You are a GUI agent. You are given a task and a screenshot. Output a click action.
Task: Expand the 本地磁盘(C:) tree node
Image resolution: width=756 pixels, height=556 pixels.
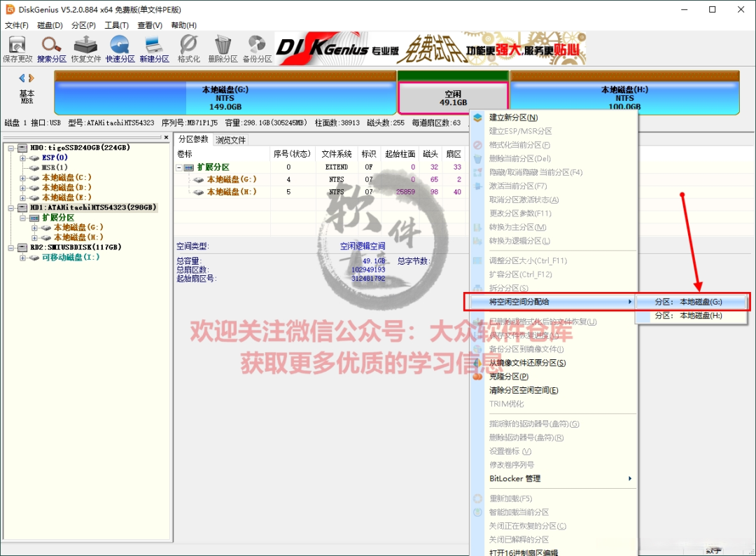tap(22, 178)
